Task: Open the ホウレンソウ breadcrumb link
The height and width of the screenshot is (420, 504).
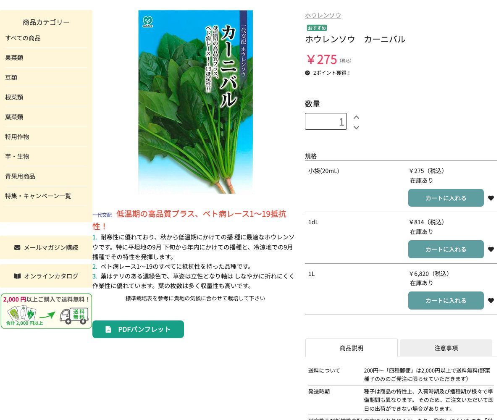Action: (323, 15)
